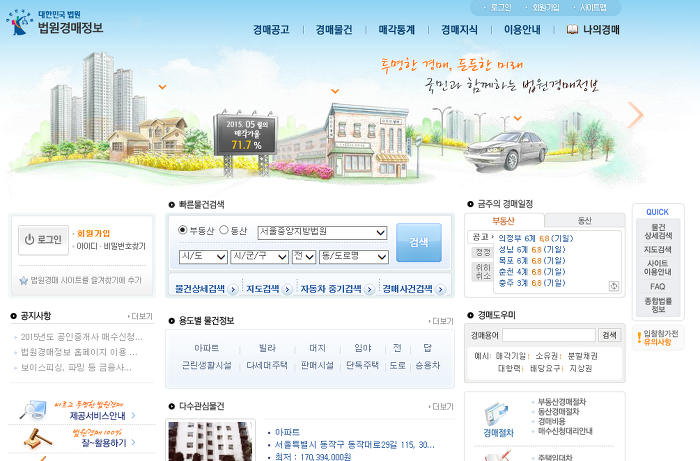Click 근린생활시설 property type link
700x461 pixels.
point(207,365)
